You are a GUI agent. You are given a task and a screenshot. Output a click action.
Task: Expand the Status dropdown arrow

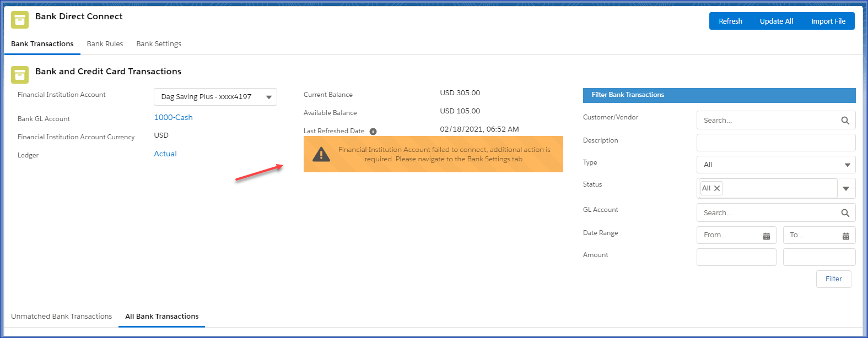(x=846, y=189)
